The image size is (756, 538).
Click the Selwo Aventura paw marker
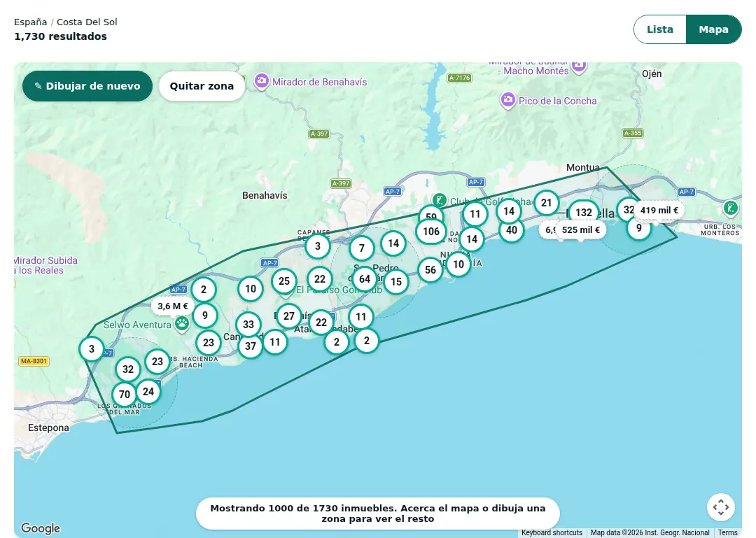click(x=182, y=323)
